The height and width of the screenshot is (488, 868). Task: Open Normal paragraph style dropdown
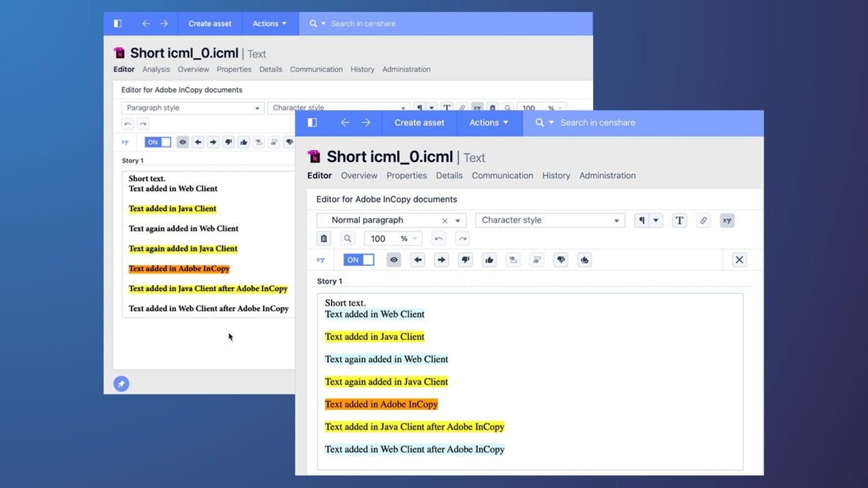click(x=457, y=221)
